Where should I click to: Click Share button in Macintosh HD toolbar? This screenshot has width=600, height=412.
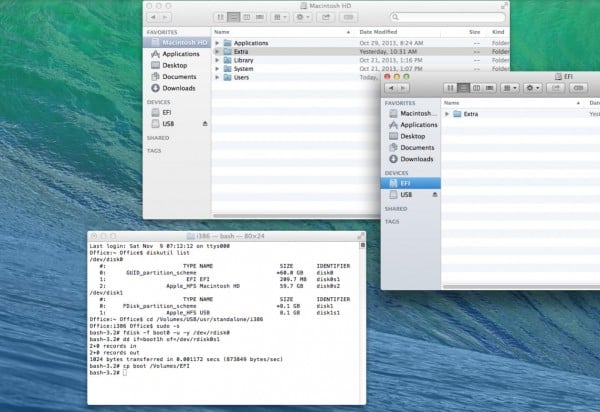[326, 17]
